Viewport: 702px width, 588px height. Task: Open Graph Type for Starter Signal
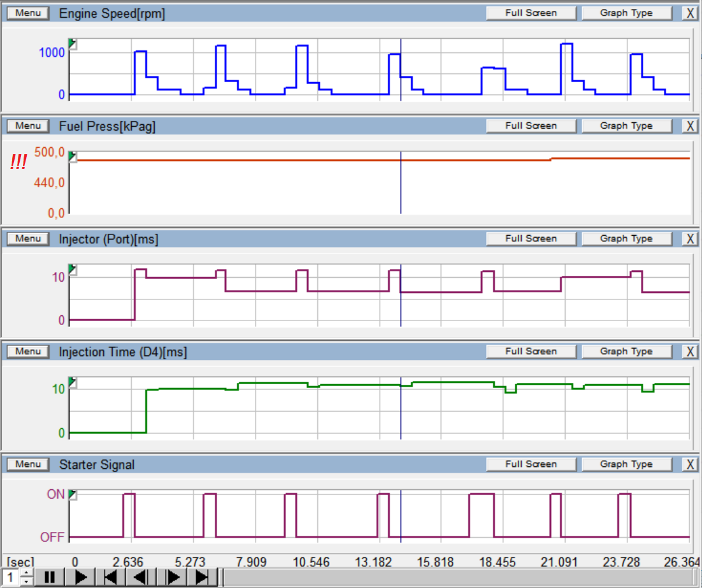[x=626, y=464]
